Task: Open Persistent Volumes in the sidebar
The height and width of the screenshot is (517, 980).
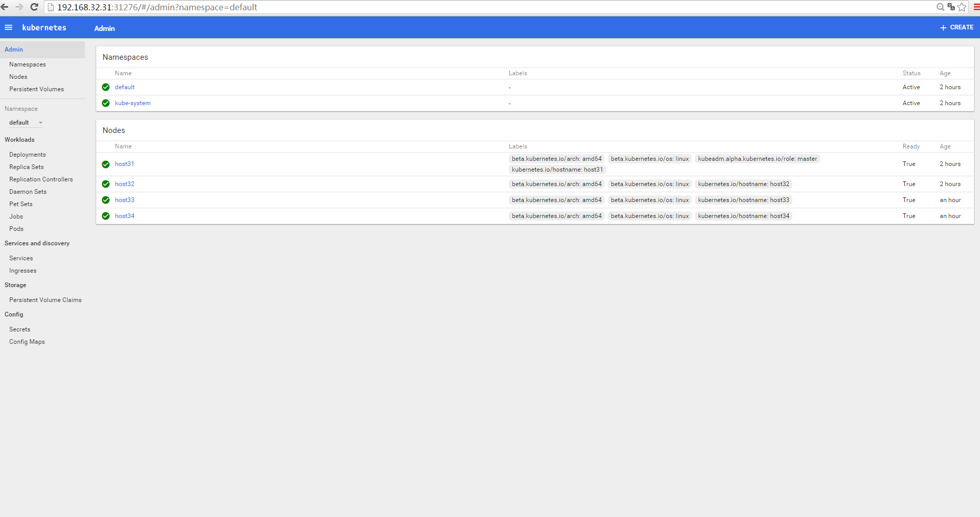Action: point(37,89)
